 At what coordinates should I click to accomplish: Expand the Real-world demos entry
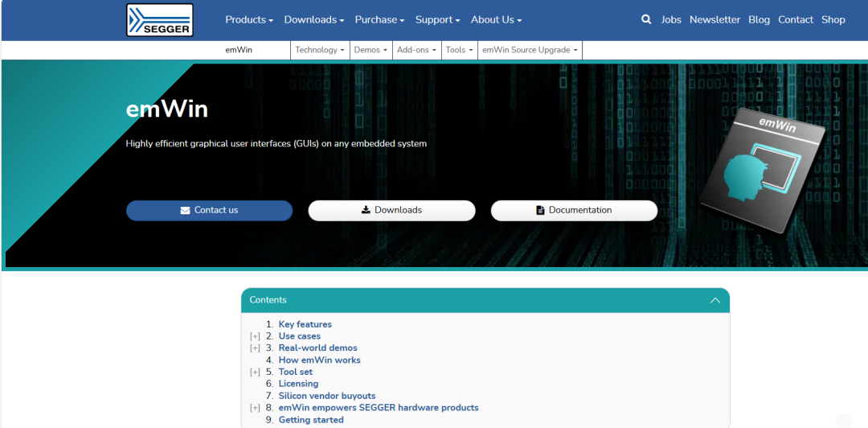coord(255,348)
